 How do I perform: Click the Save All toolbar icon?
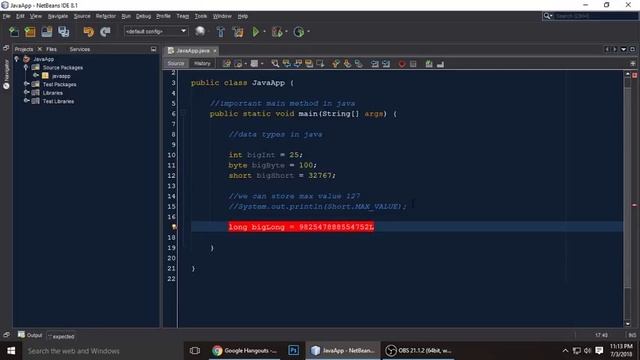pyautogui.click(x=64, y=32)
